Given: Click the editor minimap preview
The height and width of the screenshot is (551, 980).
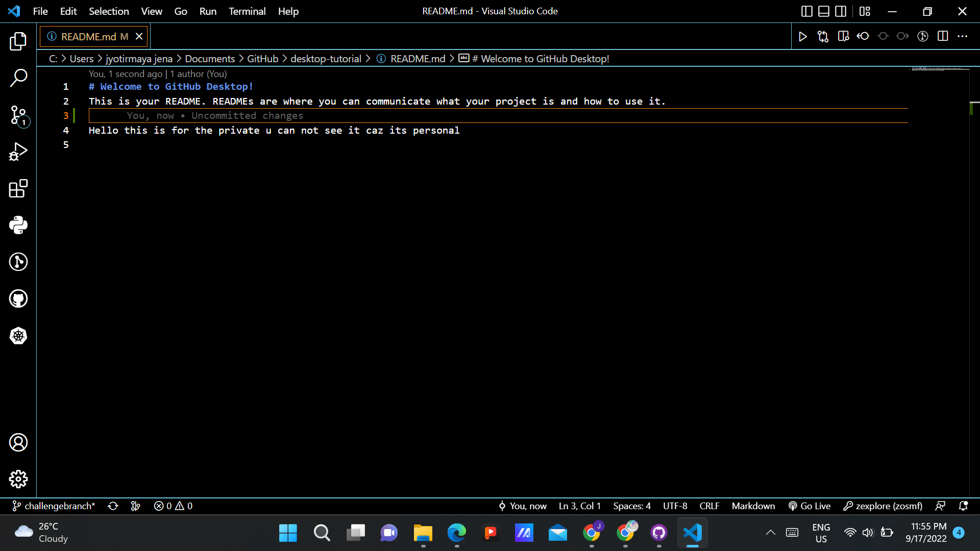Looking at the screenshot, I should (939, 69).
